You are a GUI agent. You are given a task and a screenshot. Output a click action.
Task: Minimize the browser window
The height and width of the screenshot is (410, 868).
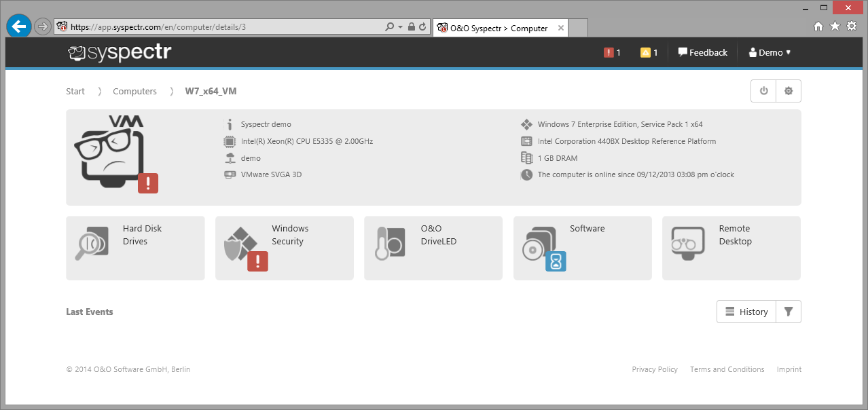[x=805, y=7]
